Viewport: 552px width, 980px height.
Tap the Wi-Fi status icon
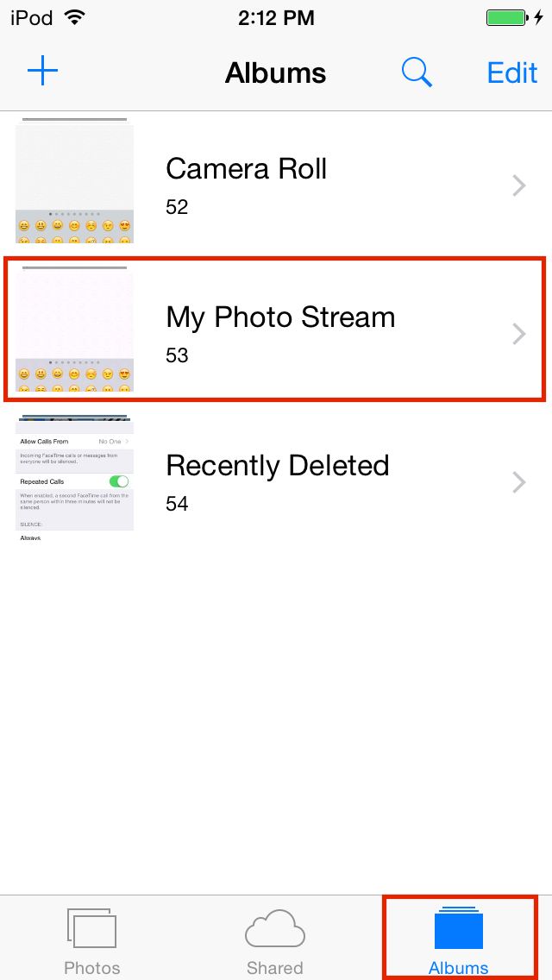pyautogui.click(x=74, y=17)
